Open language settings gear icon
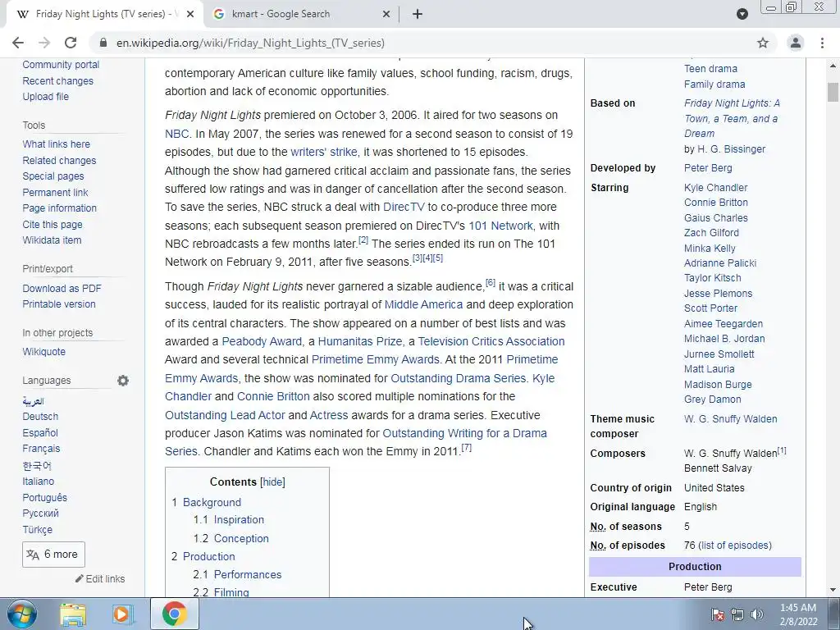Viewport: 840px width, 630px height. pyautogui.click(x=123, y=381)
